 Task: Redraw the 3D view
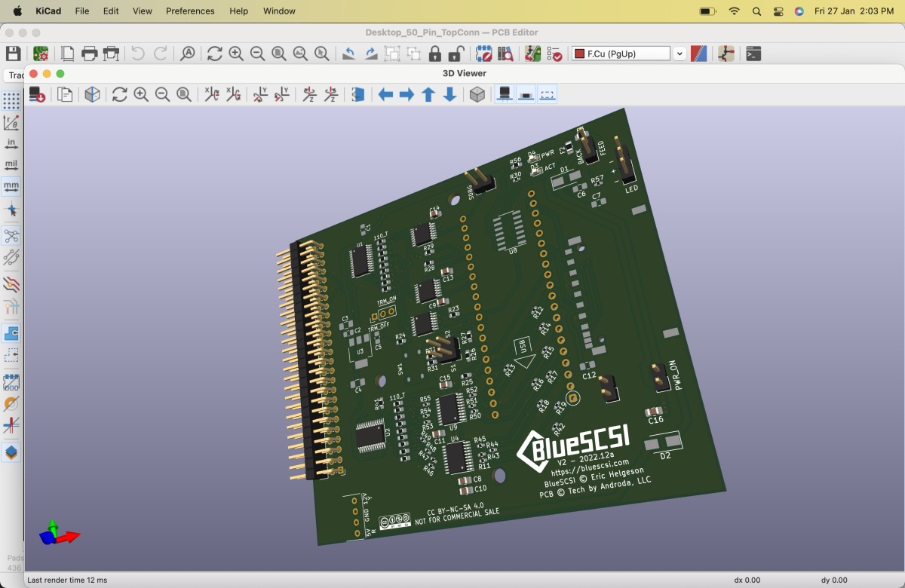point(120,94)
